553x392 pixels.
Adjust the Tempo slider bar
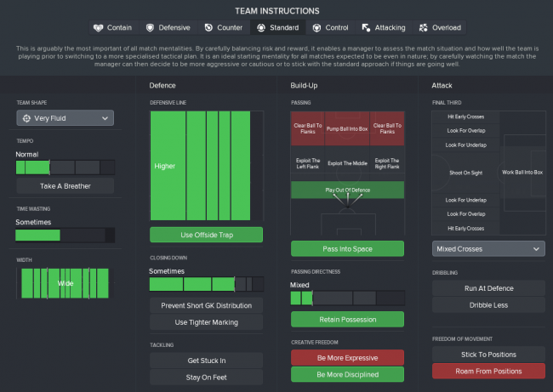65,168
